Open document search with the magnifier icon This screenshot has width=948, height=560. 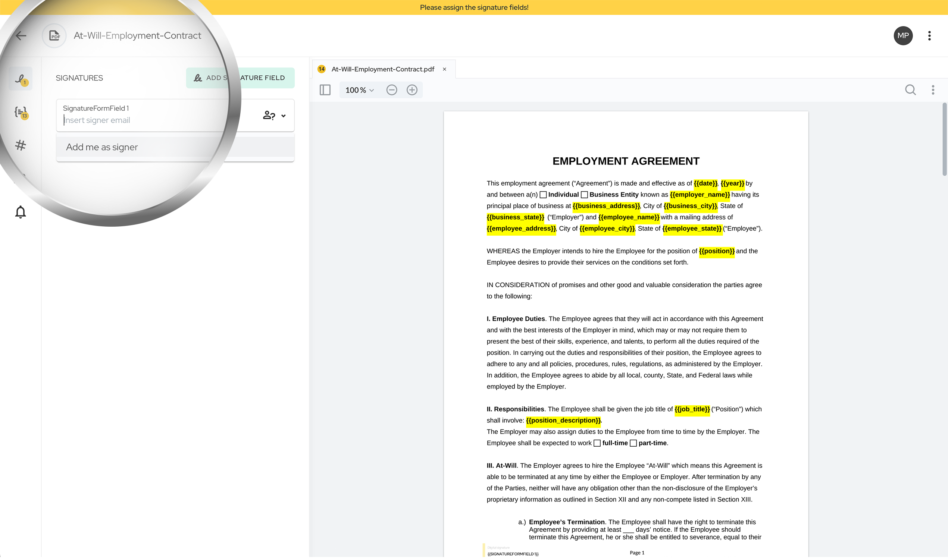click(x=911, y=90)
